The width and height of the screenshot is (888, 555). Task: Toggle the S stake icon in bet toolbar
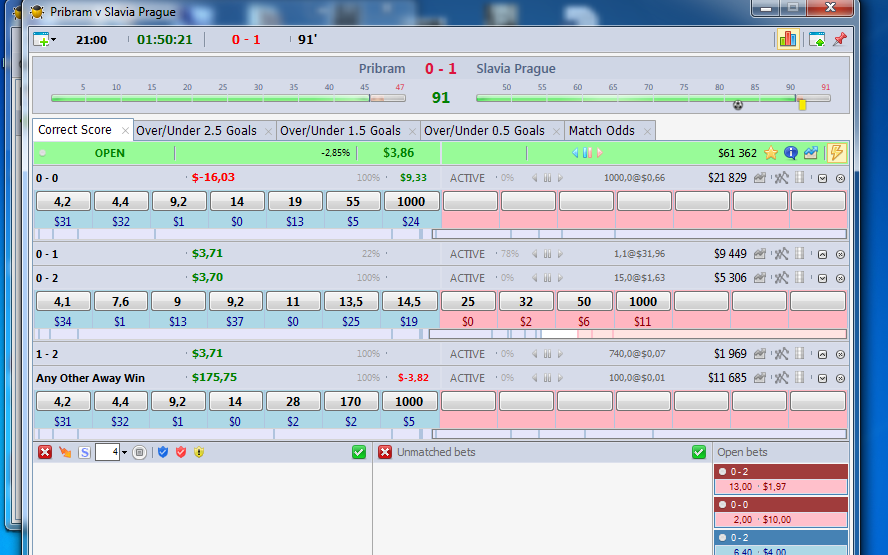click(x=84, y=452)
